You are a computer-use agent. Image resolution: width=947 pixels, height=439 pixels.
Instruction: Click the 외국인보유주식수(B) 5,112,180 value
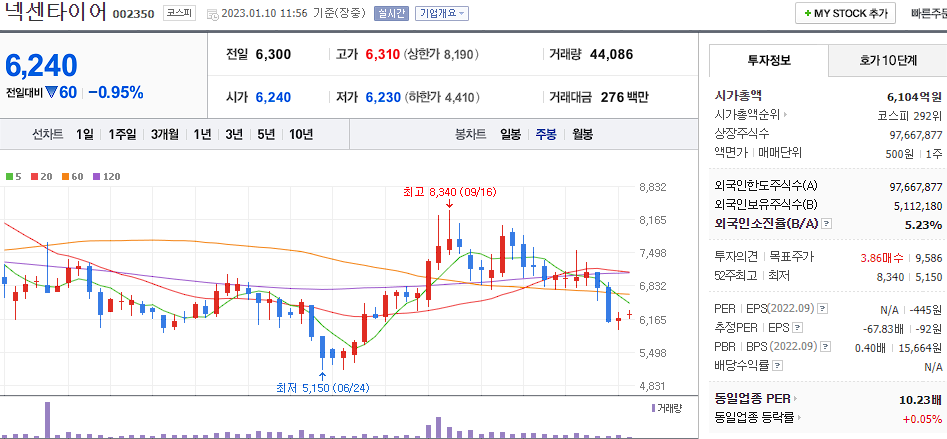point(918,206)
